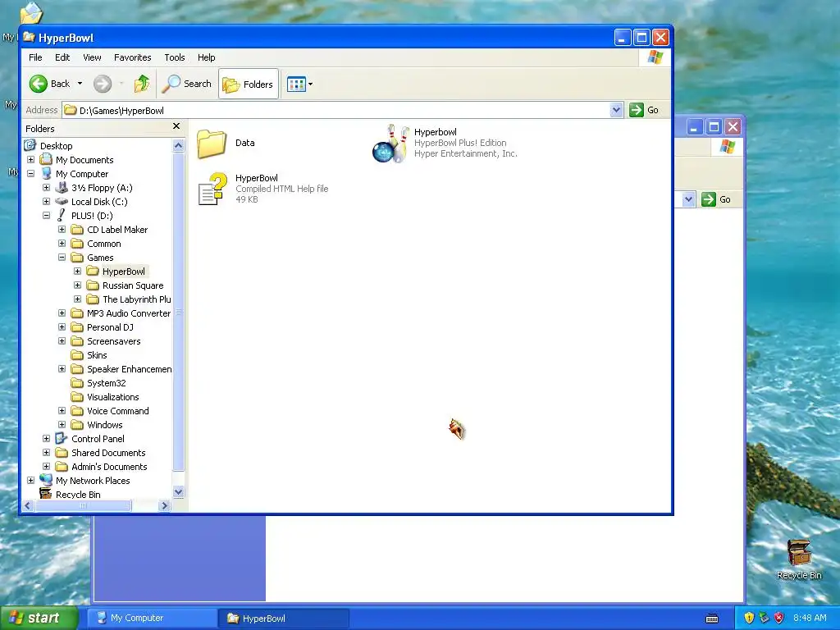This screenshot has width=840, height=630.
Task: Select the 3½ Floppy drive icon
Action: pos(62,188)
